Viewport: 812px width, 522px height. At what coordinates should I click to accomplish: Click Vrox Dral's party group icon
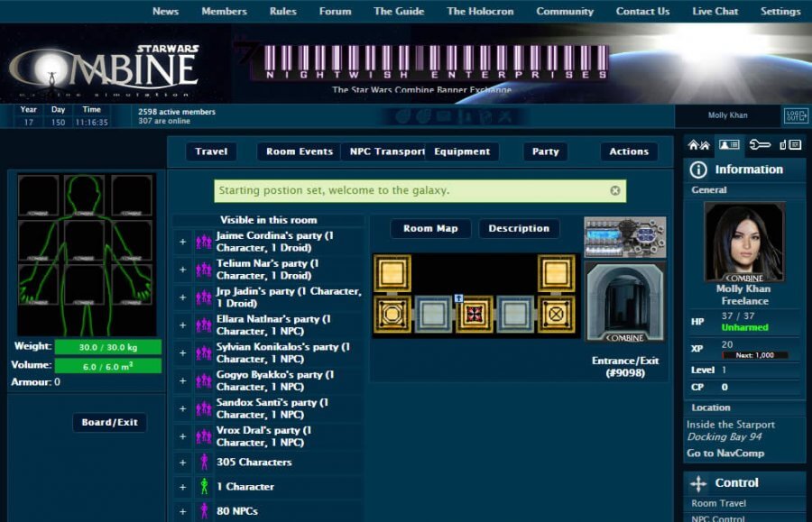tap(204, 437)
